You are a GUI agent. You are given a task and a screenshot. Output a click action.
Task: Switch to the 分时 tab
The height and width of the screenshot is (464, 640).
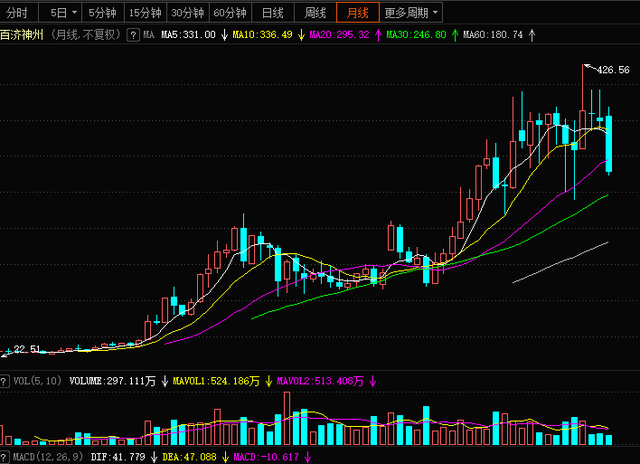coord(17,13)
